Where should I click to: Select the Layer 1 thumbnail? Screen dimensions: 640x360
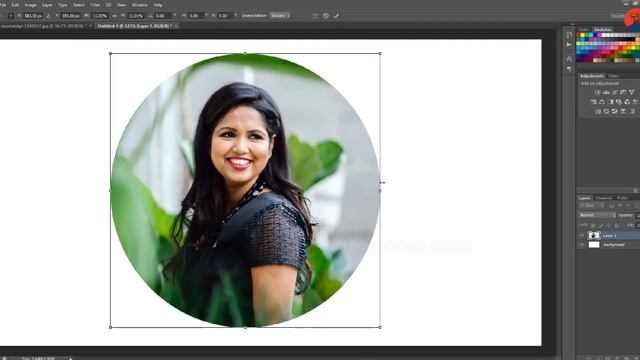point(594,236)
